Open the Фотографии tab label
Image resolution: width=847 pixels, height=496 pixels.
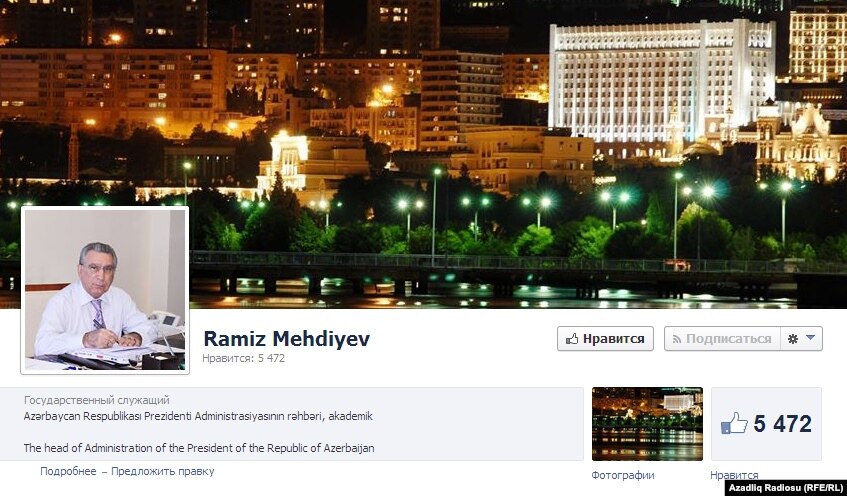pos(623,475)
